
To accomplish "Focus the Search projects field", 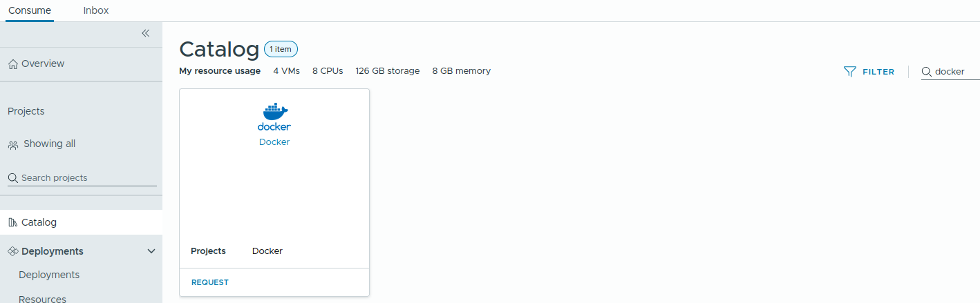I will [x=87, y=178].
